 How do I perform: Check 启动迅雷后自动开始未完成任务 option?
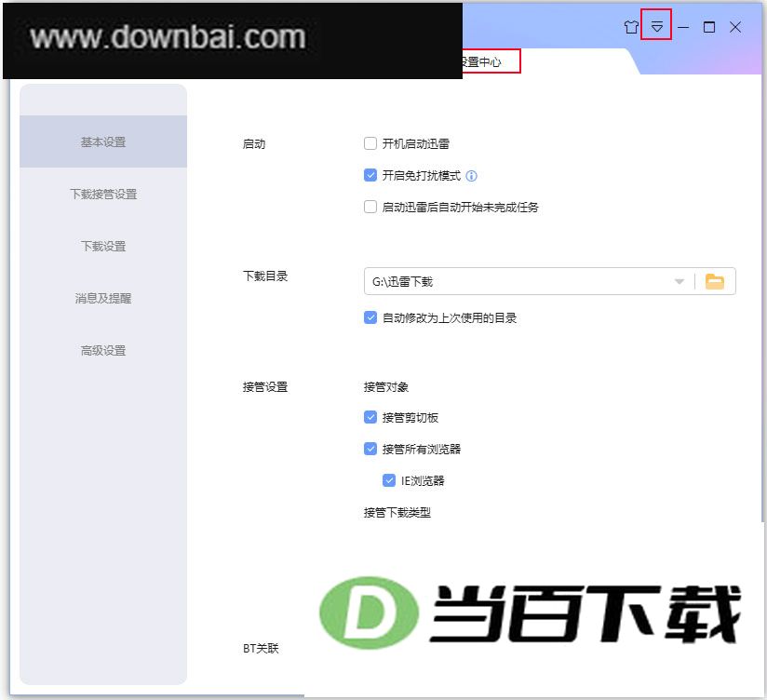pos(370,207)
